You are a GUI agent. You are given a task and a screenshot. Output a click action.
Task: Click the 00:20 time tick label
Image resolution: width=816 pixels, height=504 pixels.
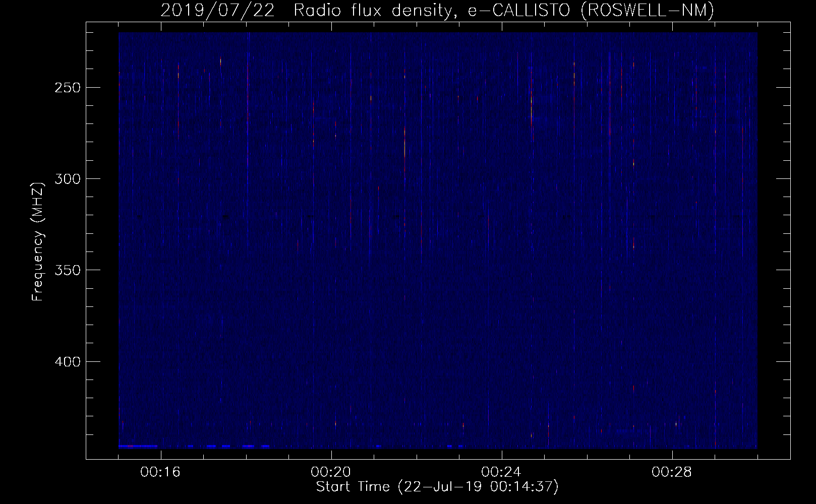(x=331, y=472)
